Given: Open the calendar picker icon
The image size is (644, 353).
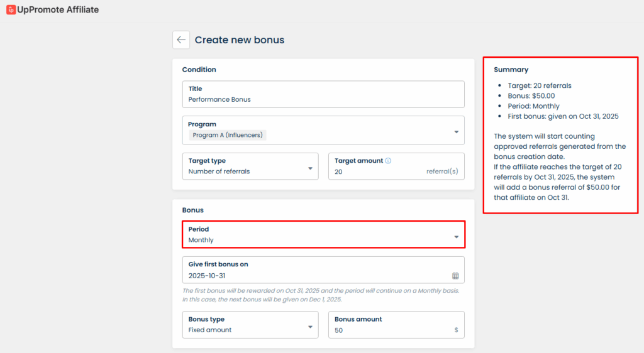Looking at the screenshot, I should click(x=455, y=276).
